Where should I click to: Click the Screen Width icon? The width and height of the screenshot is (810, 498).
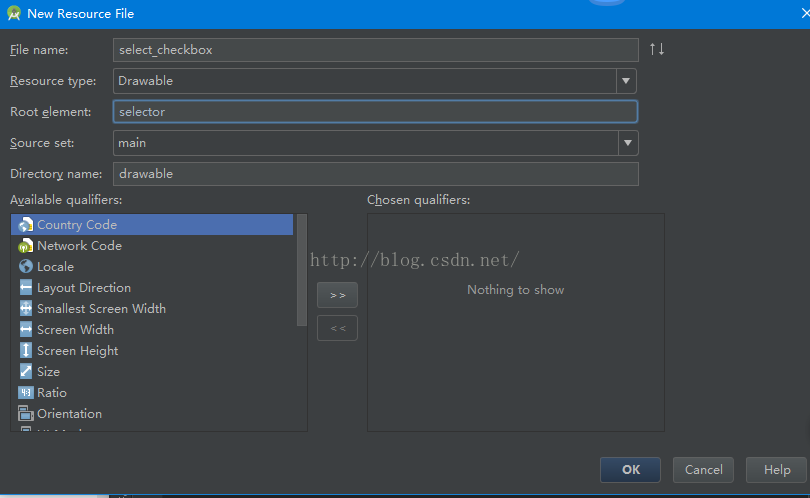25,330
